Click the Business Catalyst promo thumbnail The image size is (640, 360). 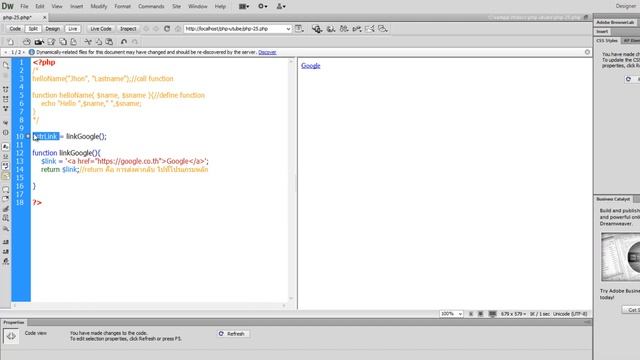(620, 257)
